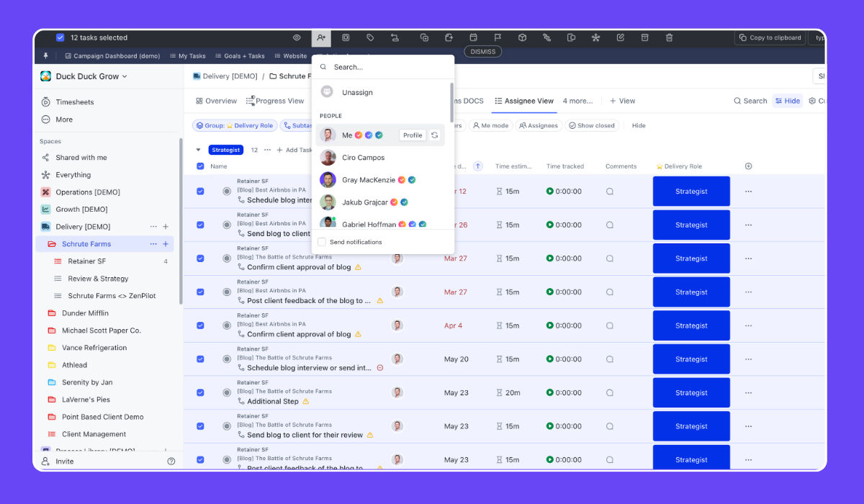Enable the Send notifications checkbox
The height and width of the screenshot is (504, 864).
(x=321, y=243)
